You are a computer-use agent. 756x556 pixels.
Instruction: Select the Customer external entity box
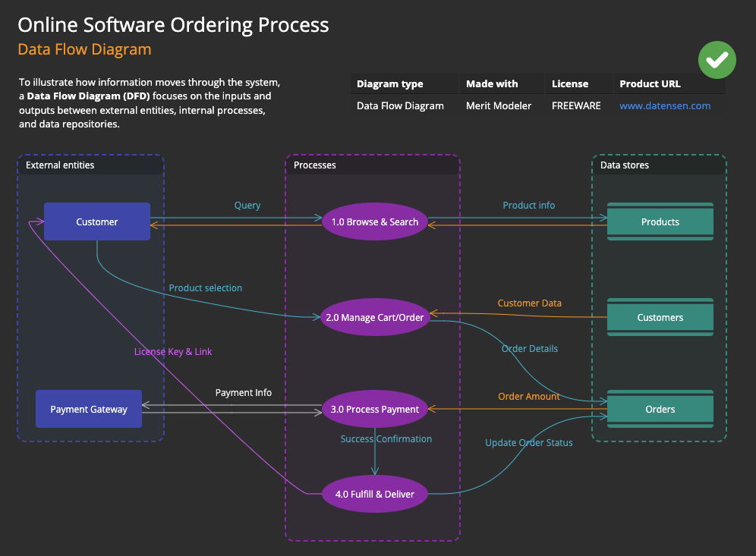96,221
